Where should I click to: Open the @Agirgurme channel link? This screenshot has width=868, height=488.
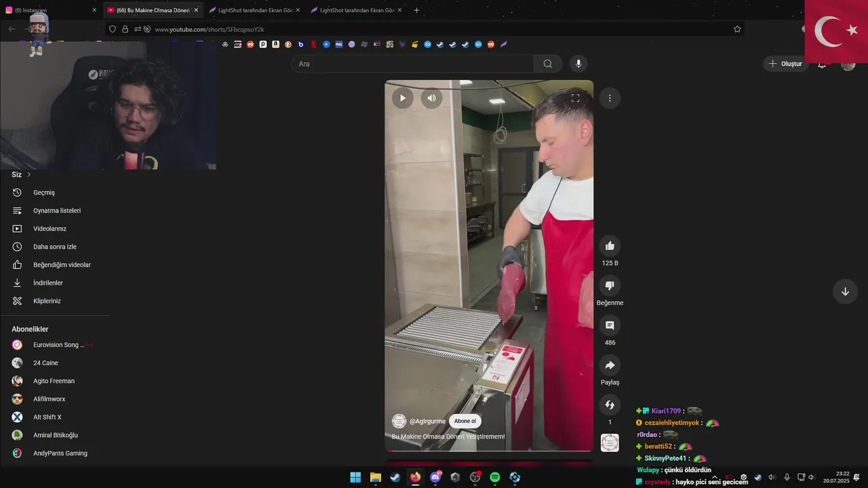point(427,421)
